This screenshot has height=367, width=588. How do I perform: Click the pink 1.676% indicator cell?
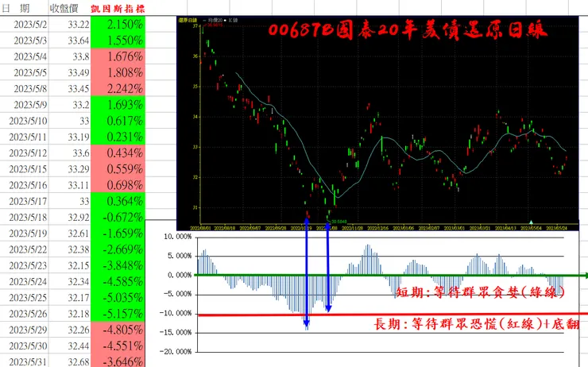pos(118,56)
